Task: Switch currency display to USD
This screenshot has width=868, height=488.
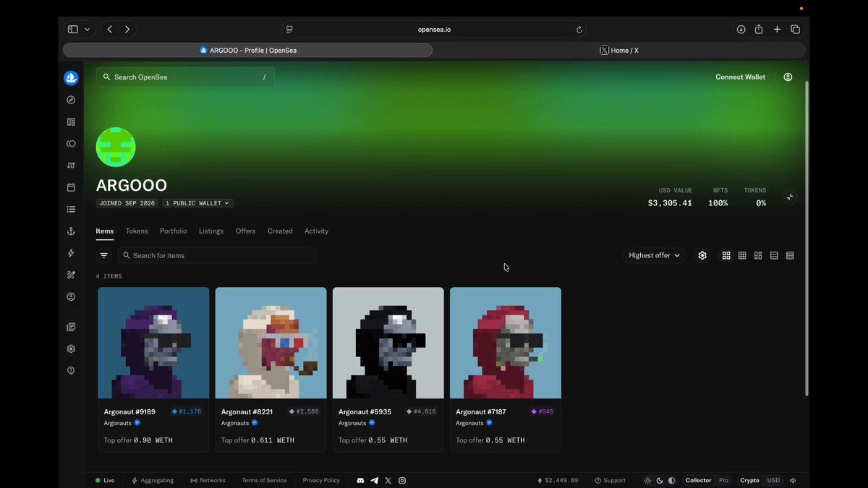Action: click(x=774, y=480)
